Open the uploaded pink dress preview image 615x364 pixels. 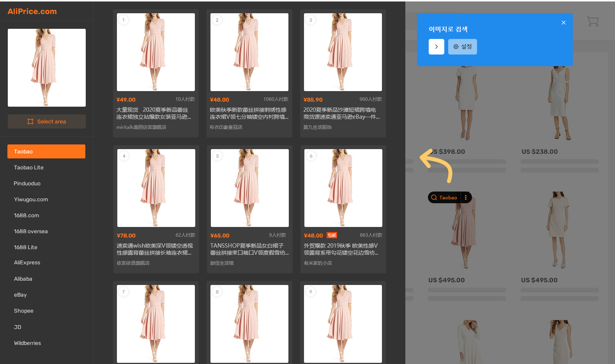(x=47, y=68)
